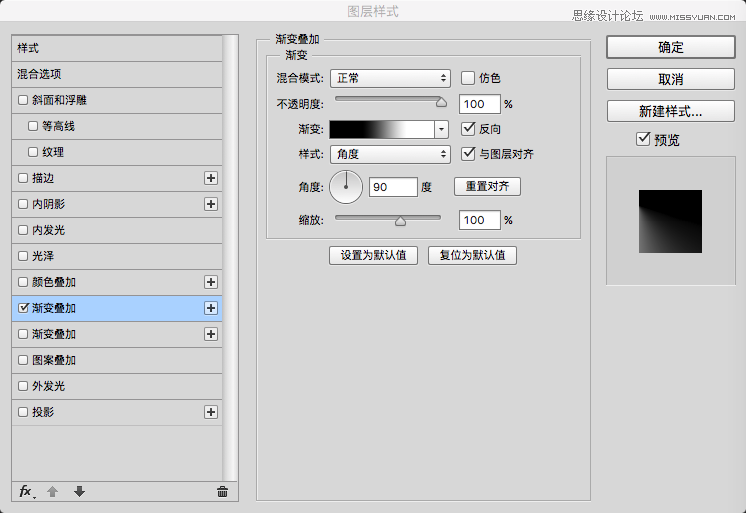Select 样式 item in left list
Screen dimensions: 746x513
pyautogui.click(x=117, y=48)
